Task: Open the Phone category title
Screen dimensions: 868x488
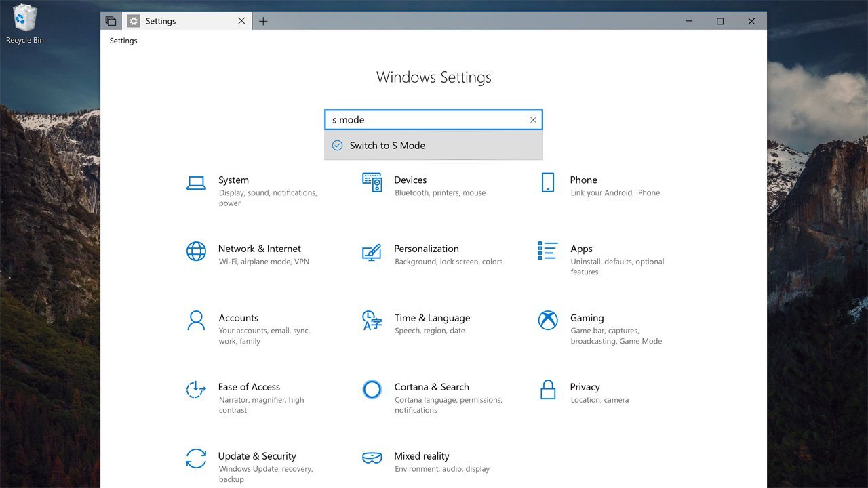Action: 584,180
